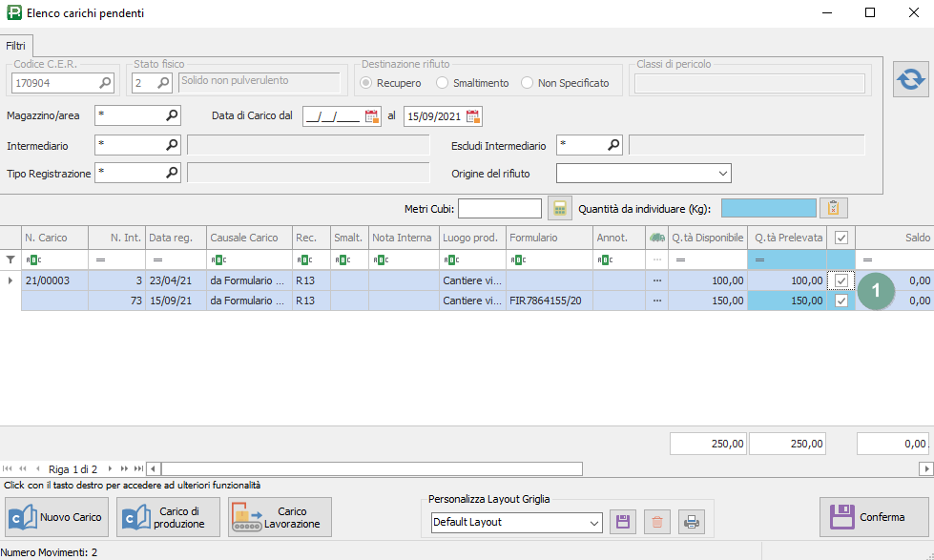Image resolution: width=934 pixels, height=560 pixels.
Task: Click search magnifier in Tipo Registrazione field
Action: coord(172,173)
